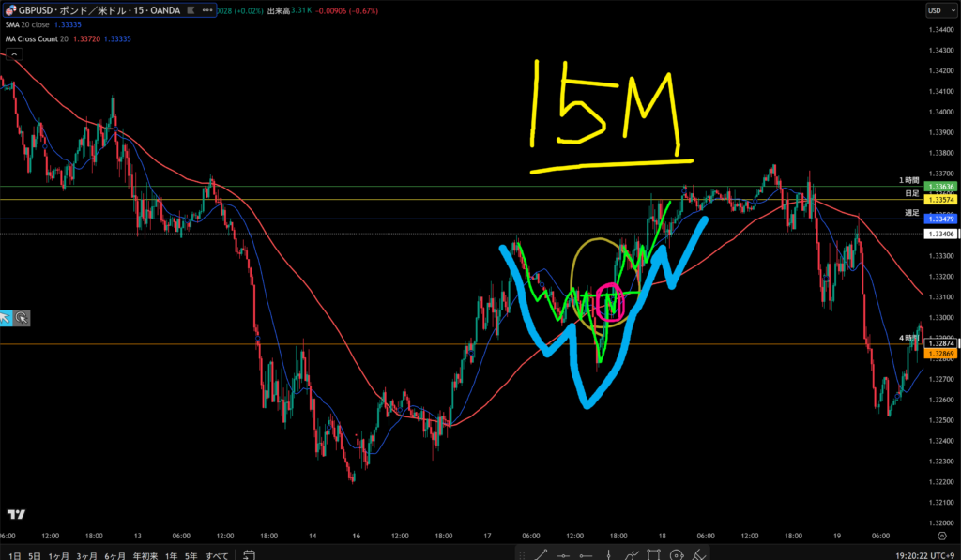Select the pink rectangle drawing on chart

612,303
